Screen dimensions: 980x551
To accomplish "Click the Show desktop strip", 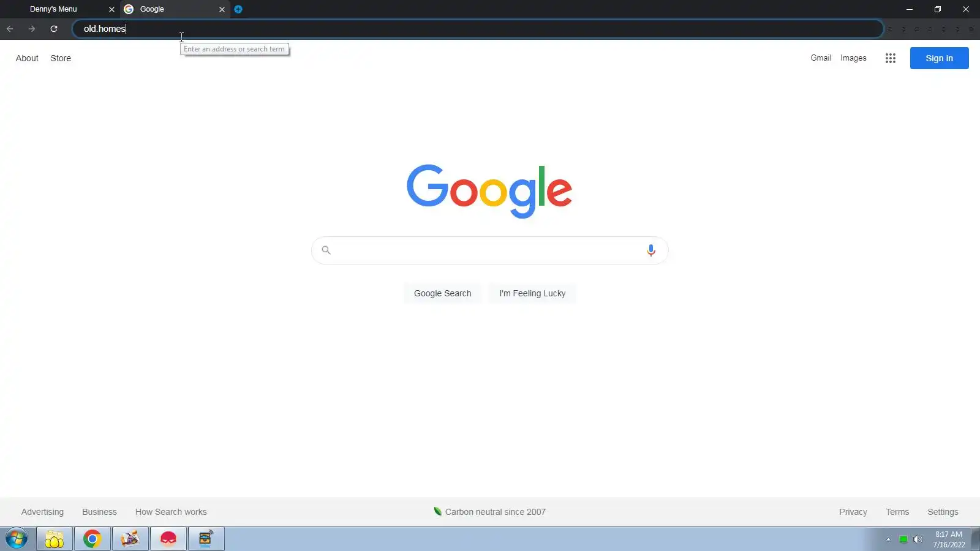I will click(975, 539).
